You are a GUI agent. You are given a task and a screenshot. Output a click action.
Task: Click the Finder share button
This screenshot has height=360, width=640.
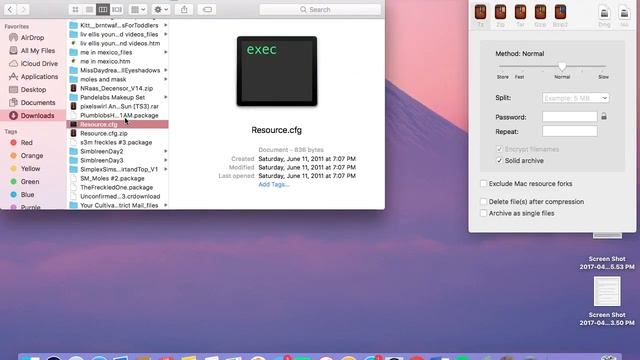184,9
